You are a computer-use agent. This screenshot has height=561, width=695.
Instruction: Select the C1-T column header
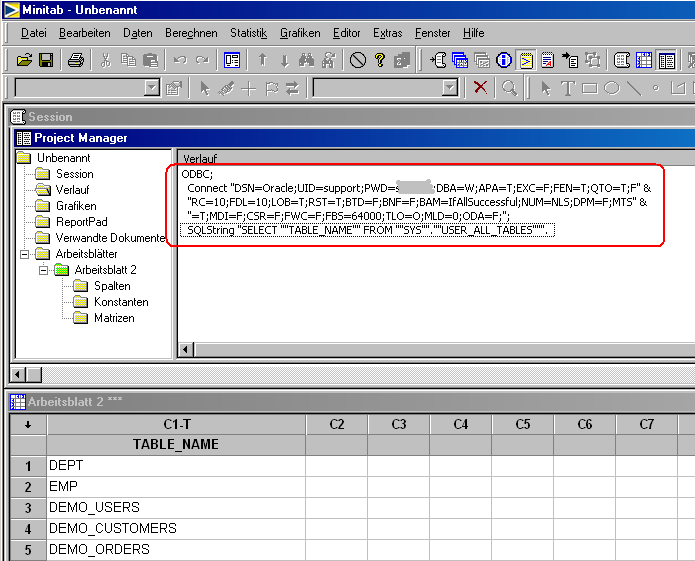tap(176, 425)
